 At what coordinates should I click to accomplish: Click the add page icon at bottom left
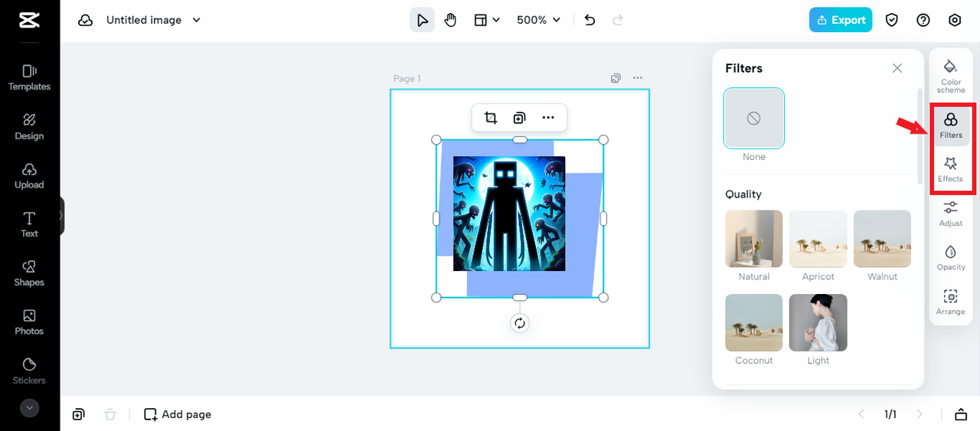click(x=78, y=414)
